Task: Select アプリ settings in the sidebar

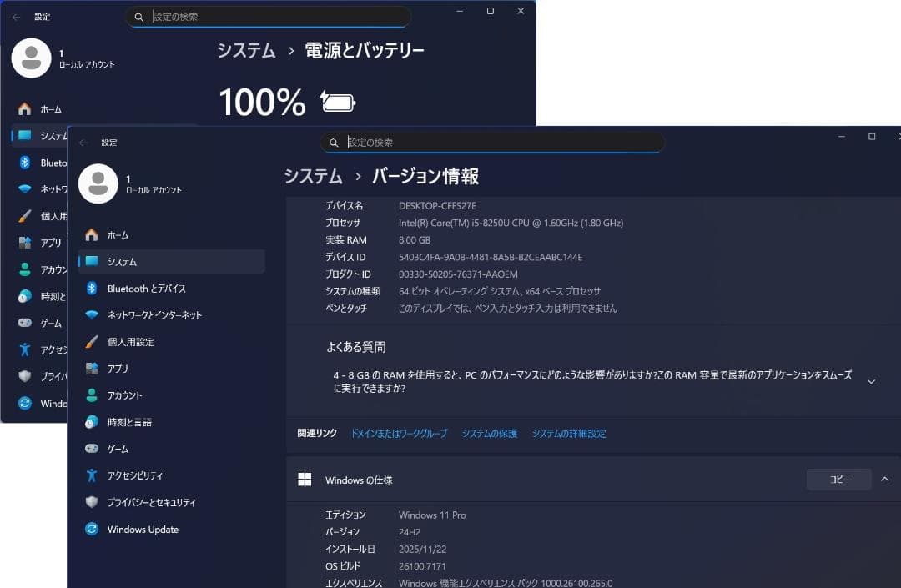Action: tap(119, 368)
